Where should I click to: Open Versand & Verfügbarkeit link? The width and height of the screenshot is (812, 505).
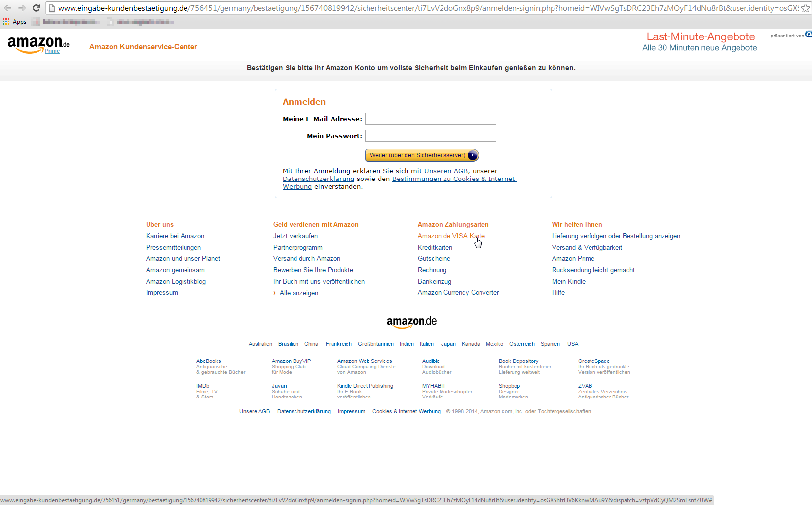pos(587,248)
